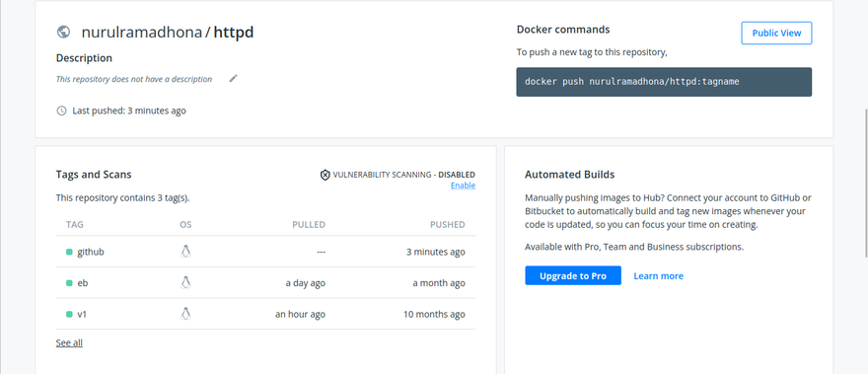Click the httpd repository name

(x=234, y=33)
